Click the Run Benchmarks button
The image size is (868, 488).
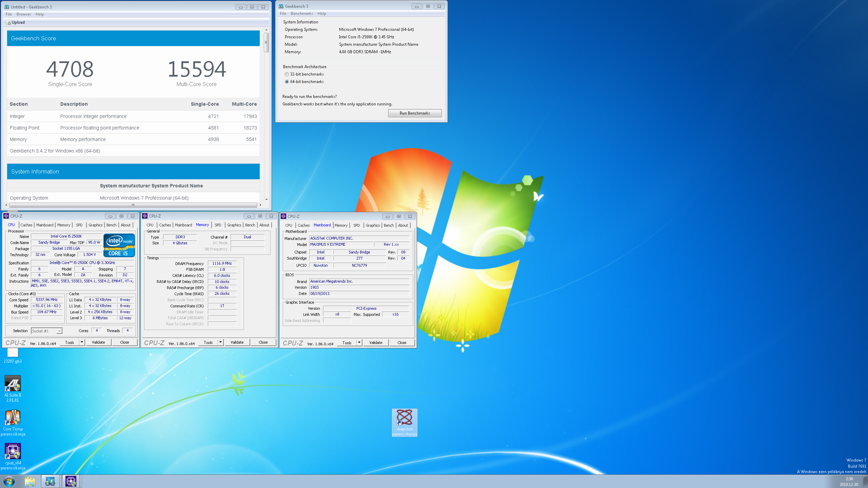(415, 113)
